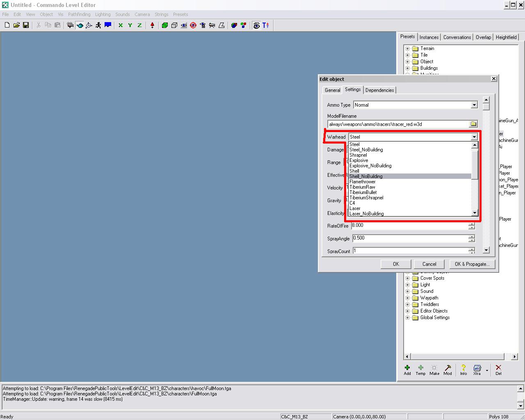The width and height of the screenshot is (525, 420).
Task: Click the OK & Propagate button
Action: coord(472,264)
